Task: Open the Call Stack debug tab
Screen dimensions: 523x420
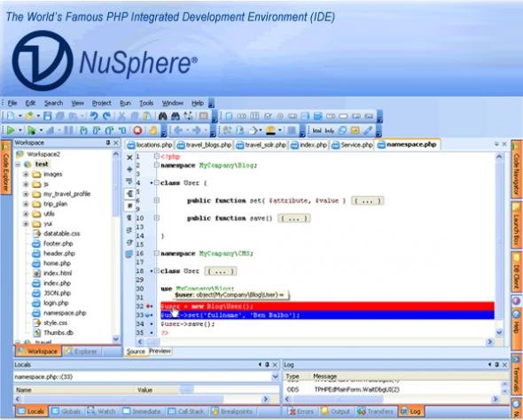Action: [186, 412]
